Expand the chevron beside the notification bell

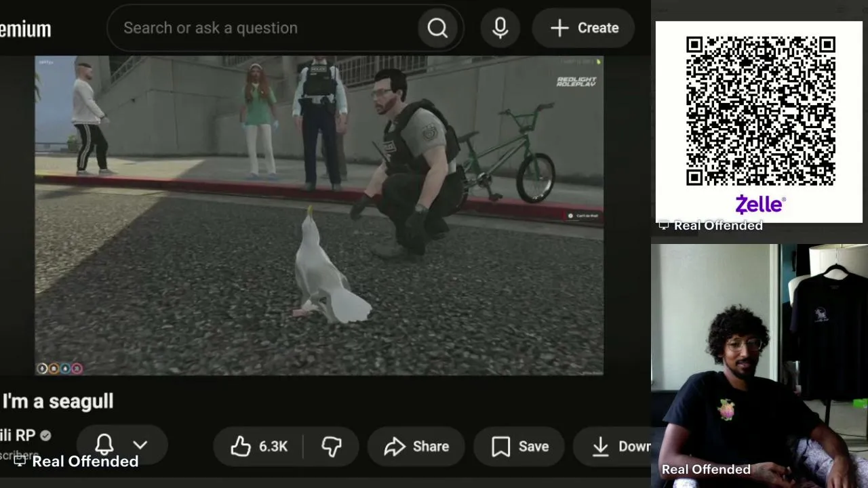140,445
